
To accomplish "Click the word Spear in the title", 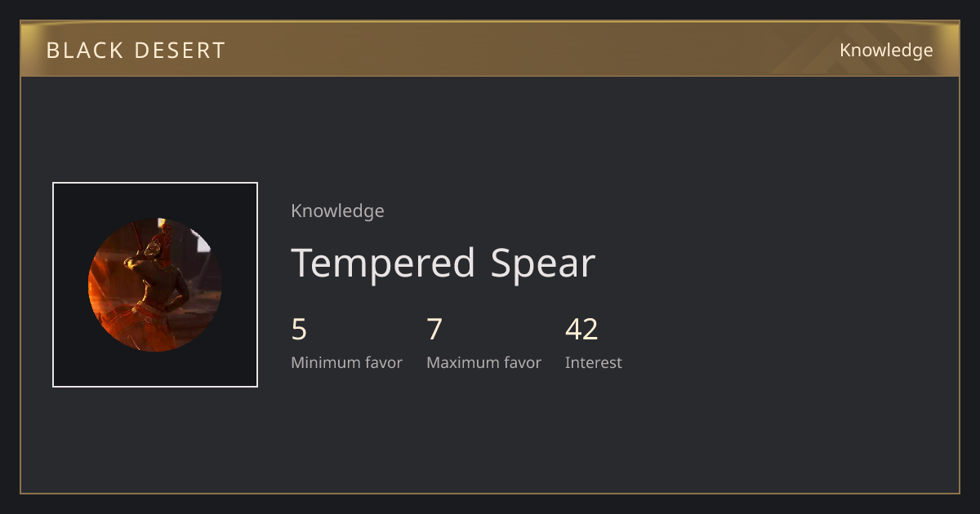I will click(x=543, y=264).
